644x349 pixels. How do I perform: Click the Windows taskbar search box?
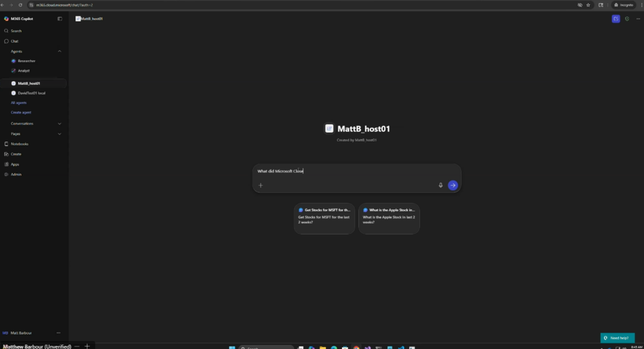pyautogui.click(x=266, y=347)
